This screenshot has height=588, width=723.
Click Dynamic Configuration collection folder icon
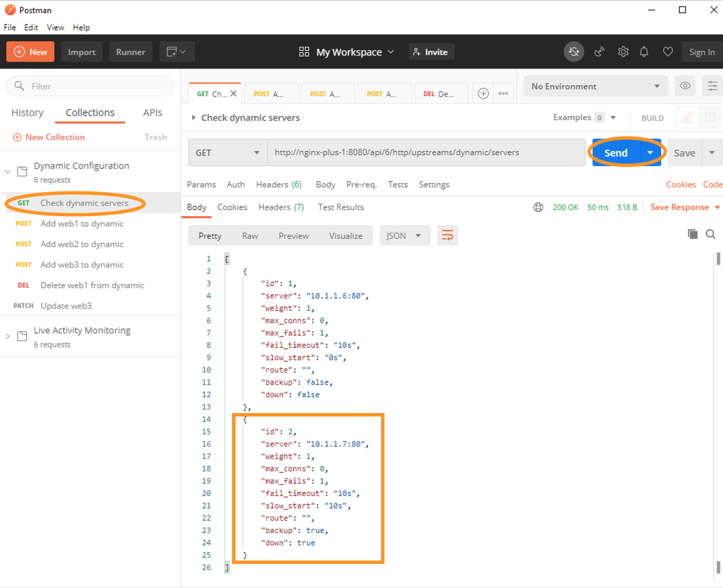(x=22, y=172)
